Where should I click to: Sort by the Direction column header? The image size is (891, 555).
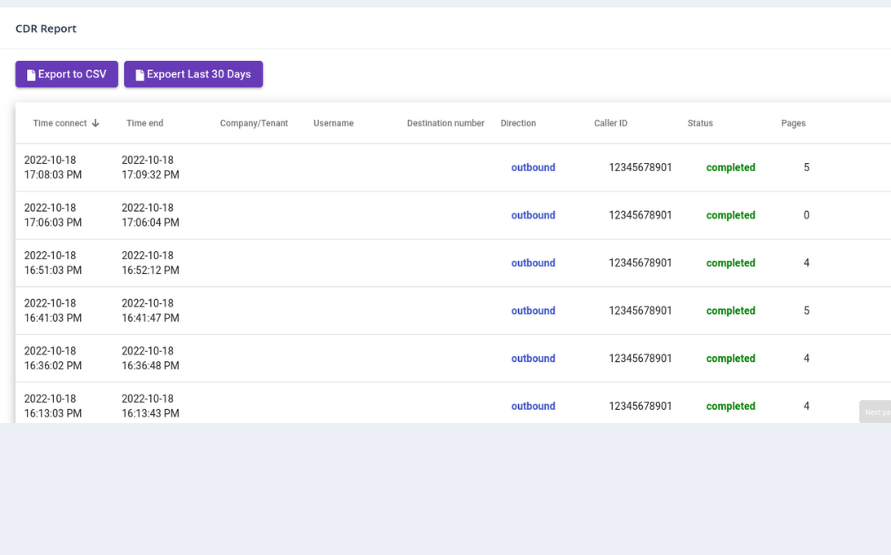[518, 124]
